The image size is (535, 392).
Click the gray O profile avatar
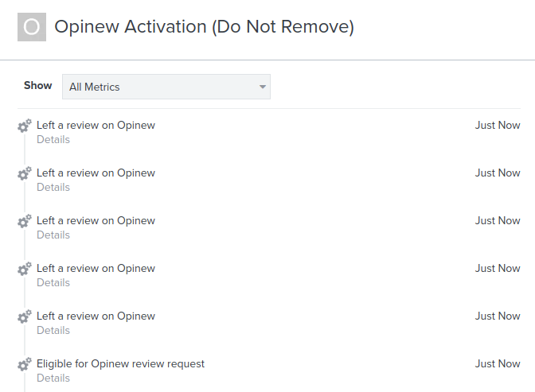32,27
